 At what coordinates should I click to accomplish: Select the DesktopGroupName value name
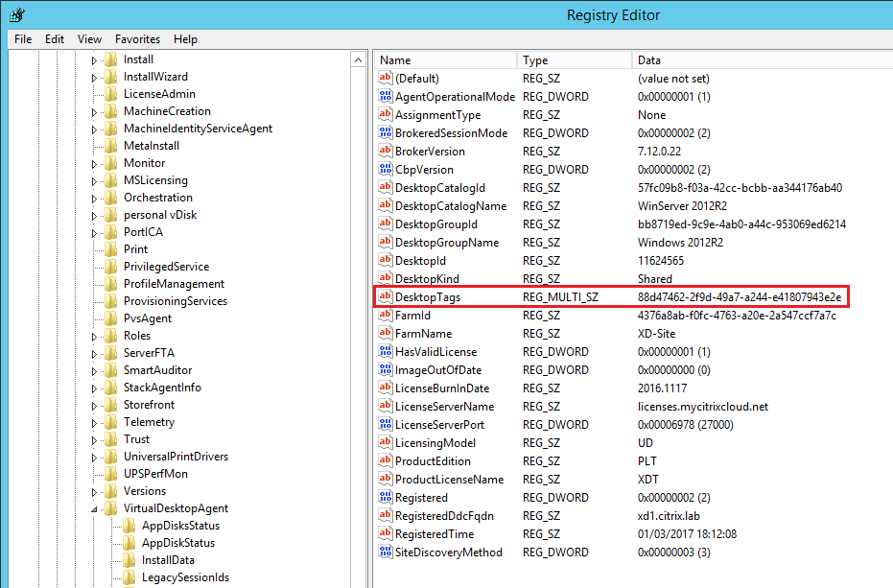point(447,243)
